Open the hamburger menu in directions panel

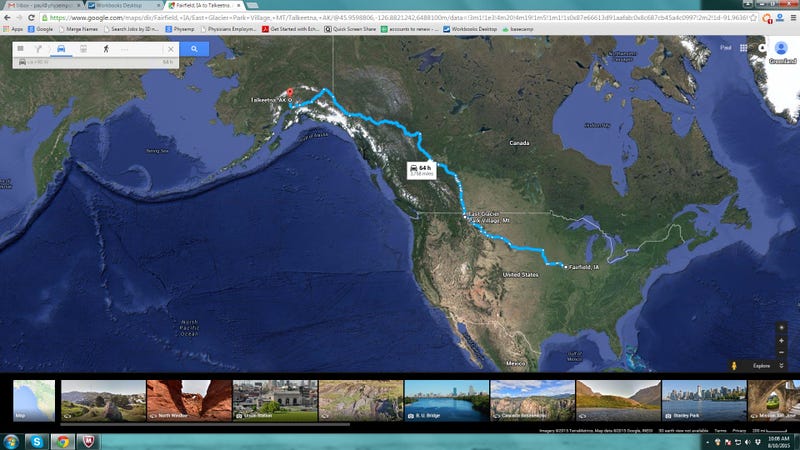pyautogui.click(x=20, y=49)
